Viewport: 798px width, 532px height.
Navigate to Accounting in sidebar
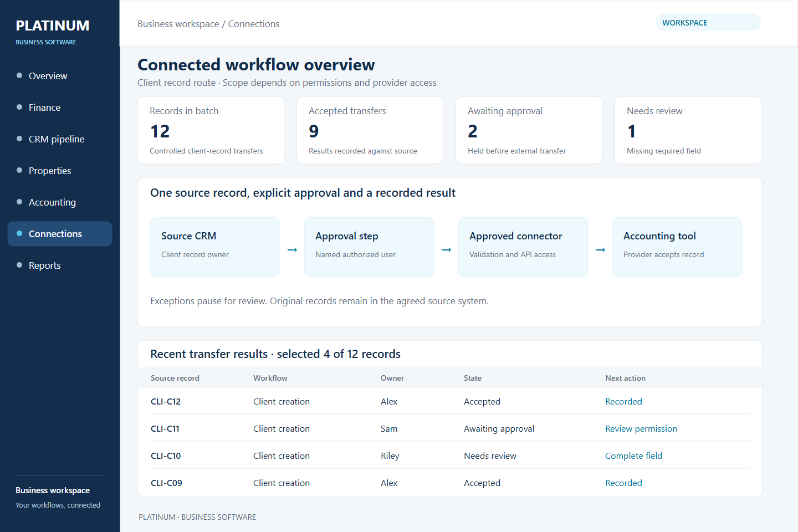coord(60,202)
